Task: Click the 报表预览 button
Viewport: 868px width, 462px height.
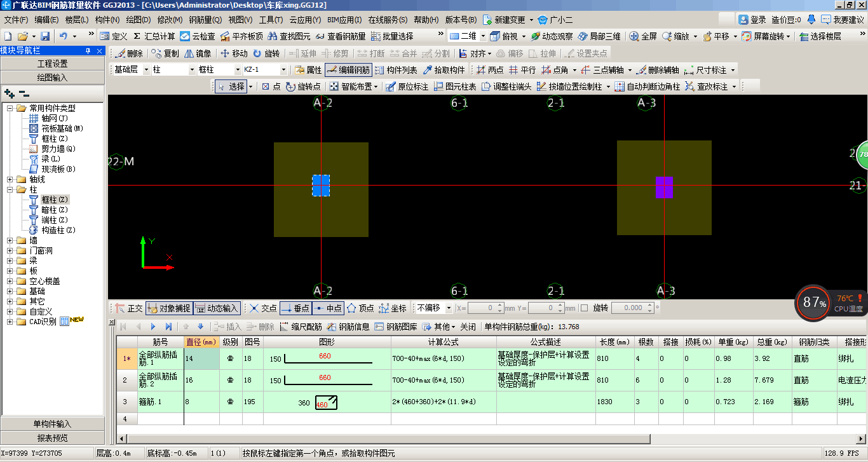Action: 52,438
